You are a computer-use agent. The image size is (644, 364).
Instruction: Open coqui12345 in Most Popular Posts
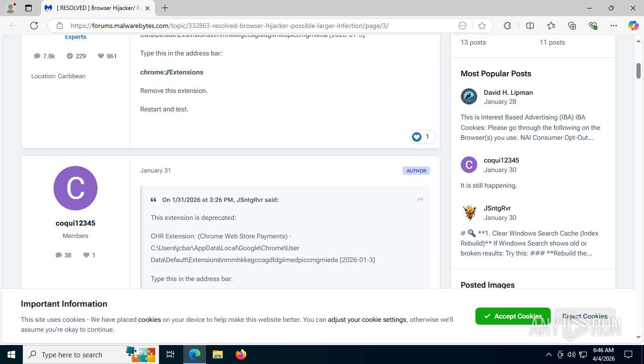(x=501, y=160)
